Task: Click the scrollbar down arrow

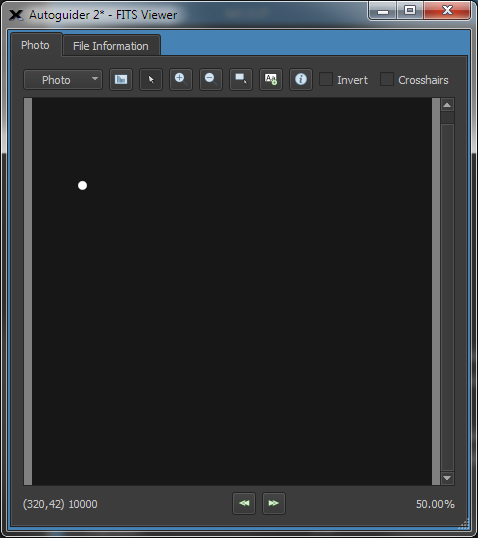Action: point(447,478)
